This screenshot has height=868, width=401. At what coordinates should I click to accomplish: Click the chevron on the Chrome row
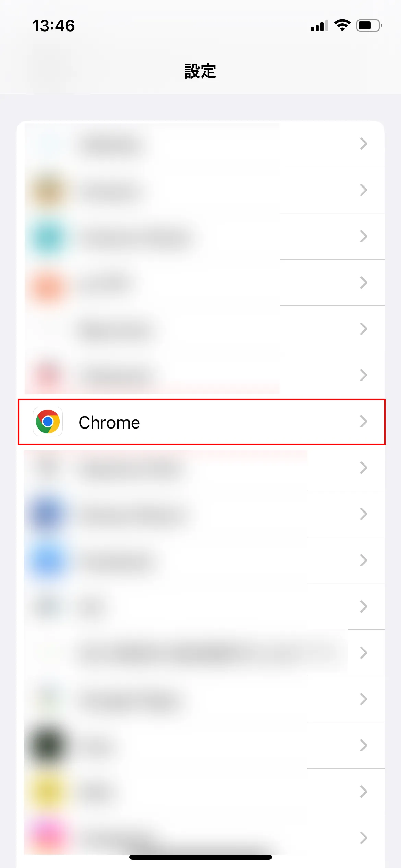(364, 422)
